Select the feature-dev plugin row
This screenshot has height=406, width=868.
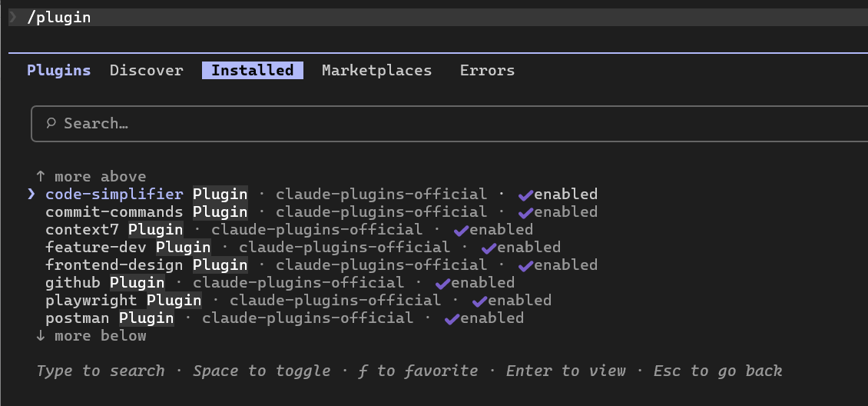coord(303,247)
